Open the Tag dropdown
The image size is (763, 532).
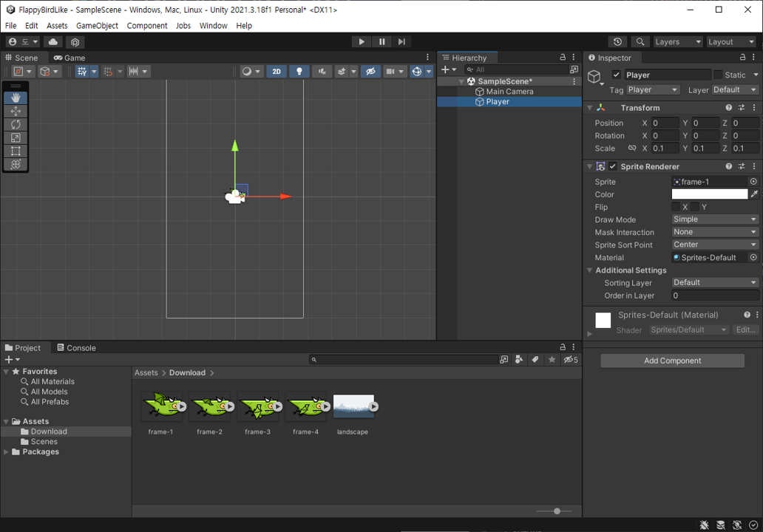click(652, 90)
